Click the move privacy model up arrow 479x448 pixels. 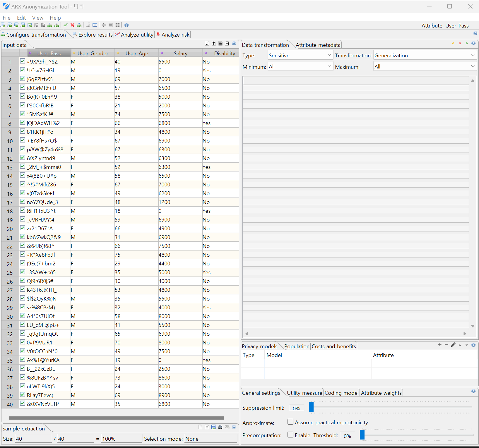point(460,345)
